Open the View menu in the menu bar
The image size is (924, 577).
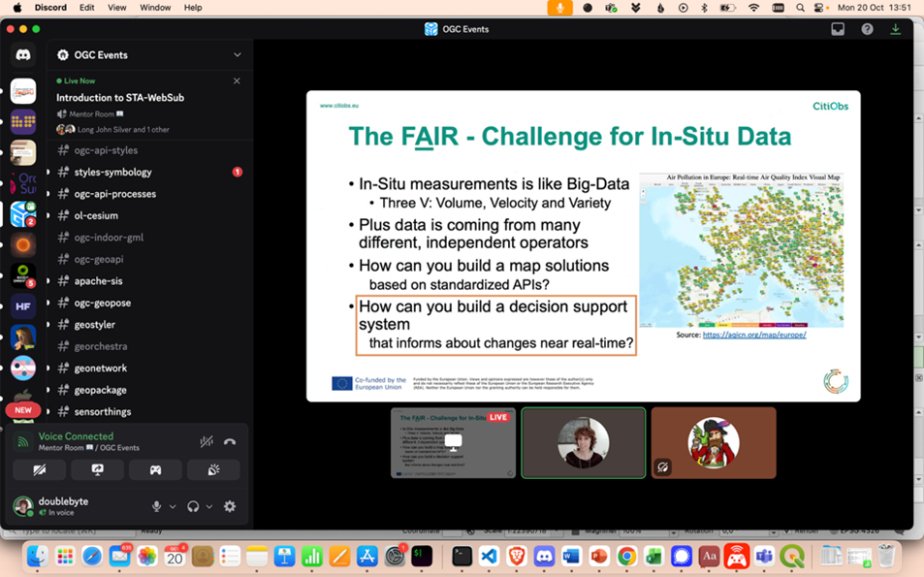tap(114, 7)
